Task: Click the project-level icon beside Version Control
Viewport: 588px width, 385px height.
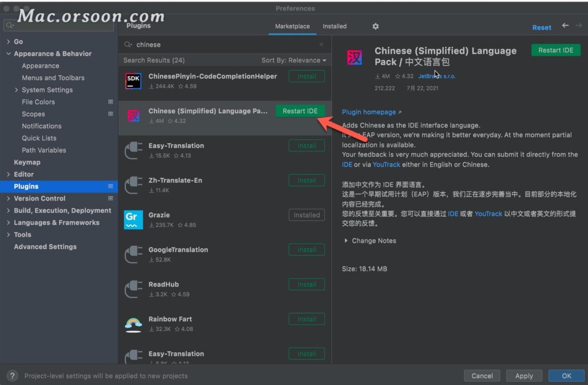Action: 110,198
